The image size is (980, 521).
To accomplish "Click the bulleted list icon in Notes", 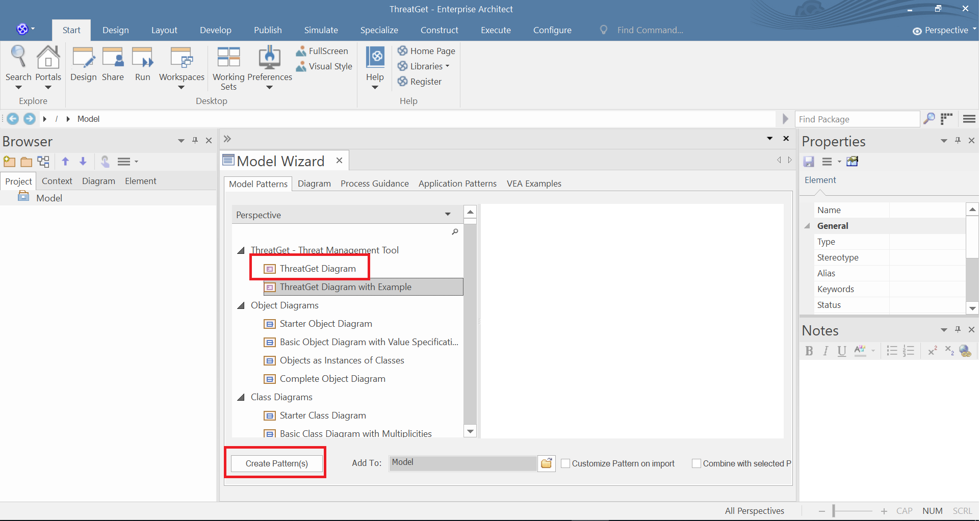I will pos(892,351).
